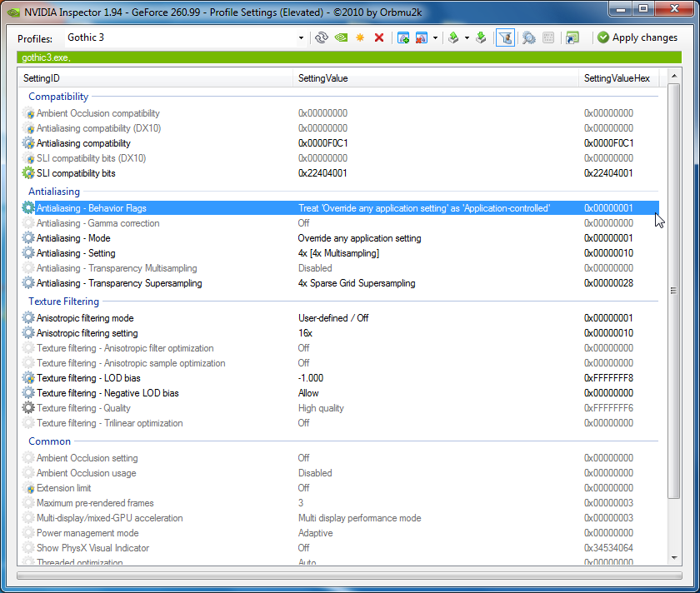Screen dimensions: 700x593
Task: Click the import profiles down-arrow icon
Action: 482,37
